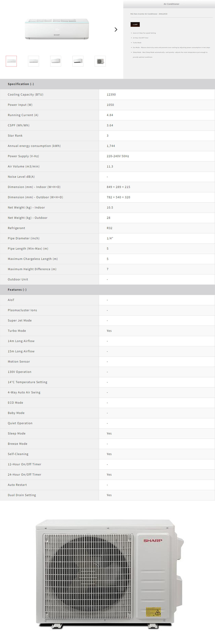Image resolution: width=215 pixels, height=644 pixels.
Task: Click the Sleep Mode Yes value
Action: point(109,434)
